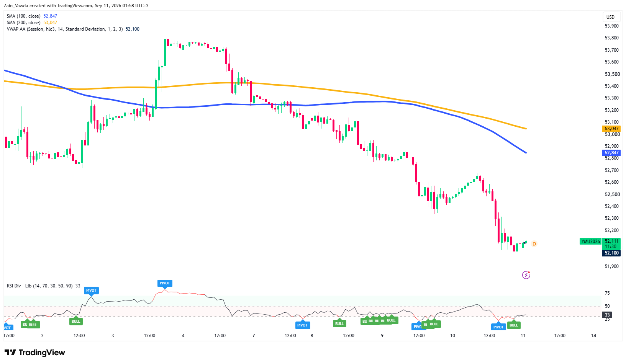Image resolution: width=626 pixels, height=364 pixels.
Task: Select the YMU2026 symbol tag
Action: click(x=590, y=242)
